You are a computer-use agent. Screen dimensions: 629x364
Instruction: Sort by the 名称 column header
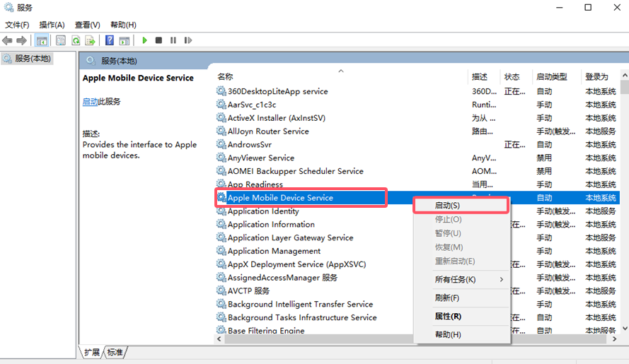[x=225, y=76]
